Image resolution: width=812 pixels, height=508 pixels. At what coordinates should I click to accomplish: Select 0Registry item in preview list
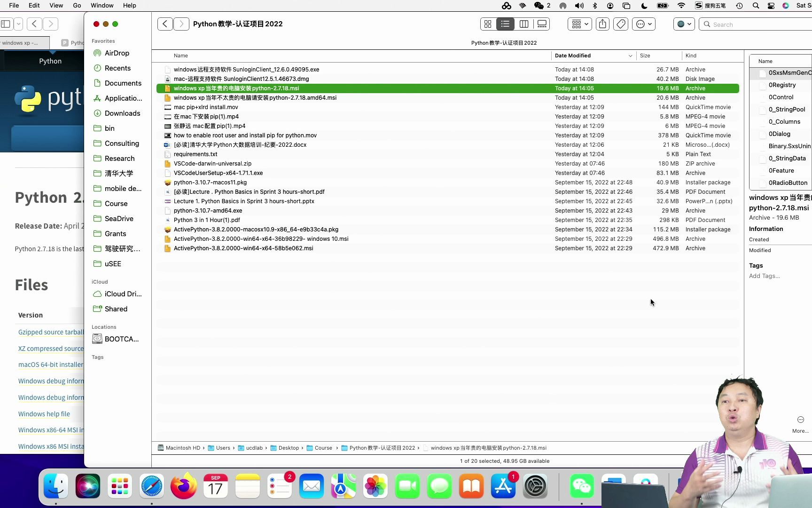(x=782, y=85)
